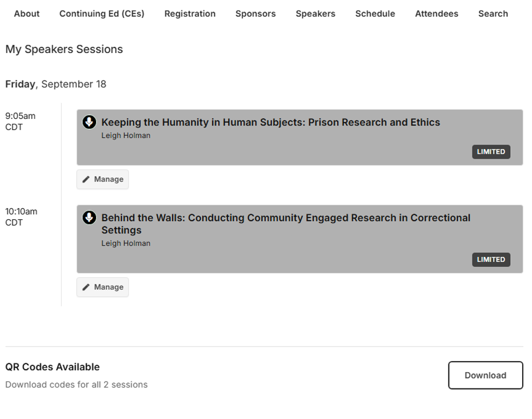Go to Continuing Ed (CEs) page
532x419 pixels.
tap(102, 14)
